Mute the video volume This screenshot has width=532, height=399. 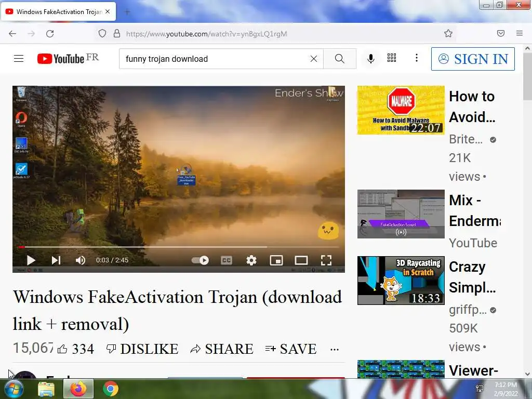pos(81,260)
